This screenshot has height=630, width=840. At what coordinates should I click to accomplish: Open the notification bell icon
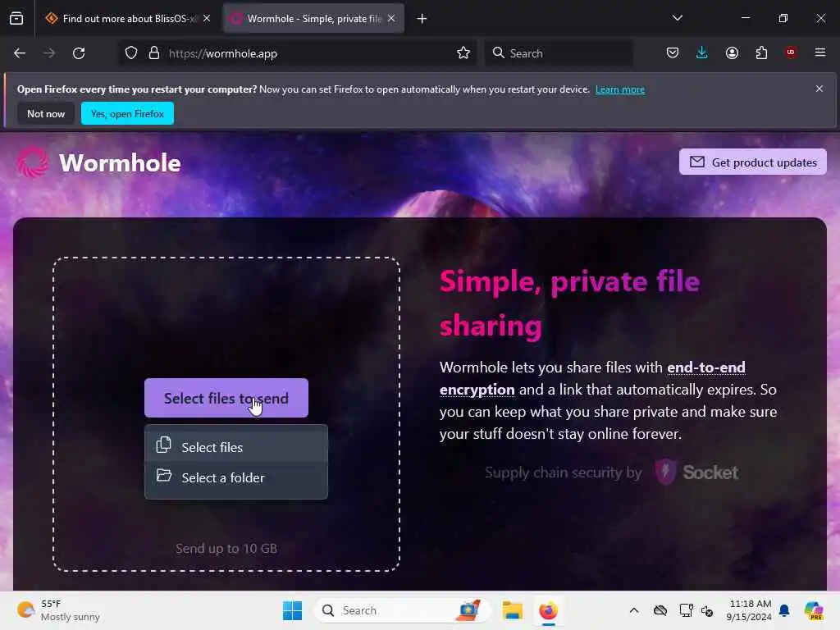pos(784,610)
